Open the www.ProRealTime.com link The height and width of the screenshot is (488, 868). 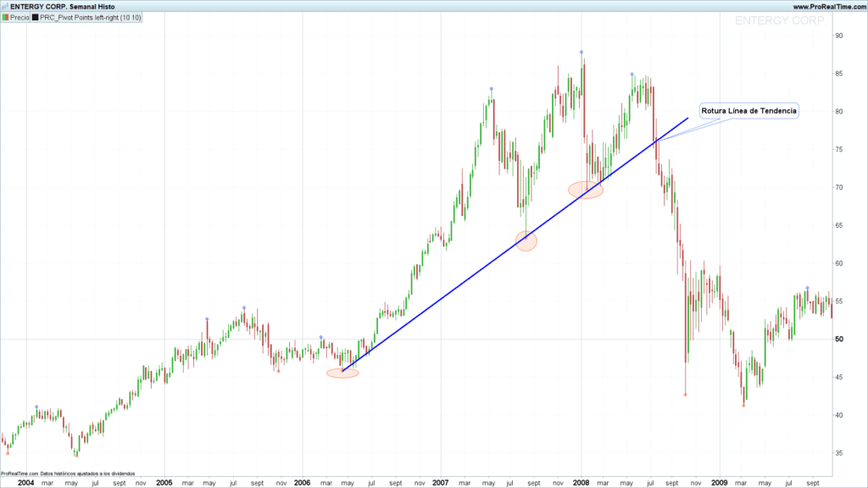829,7
